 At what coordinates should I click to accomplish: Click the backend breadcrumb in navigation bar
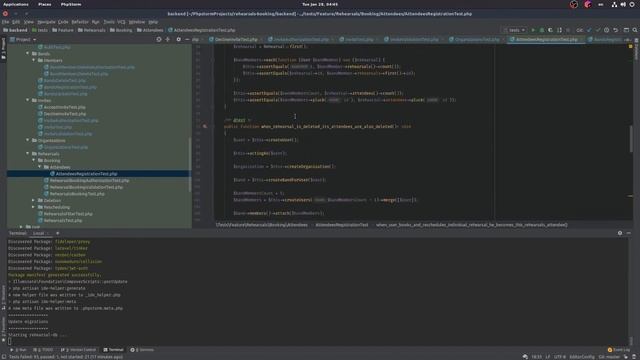pos(15,30)
